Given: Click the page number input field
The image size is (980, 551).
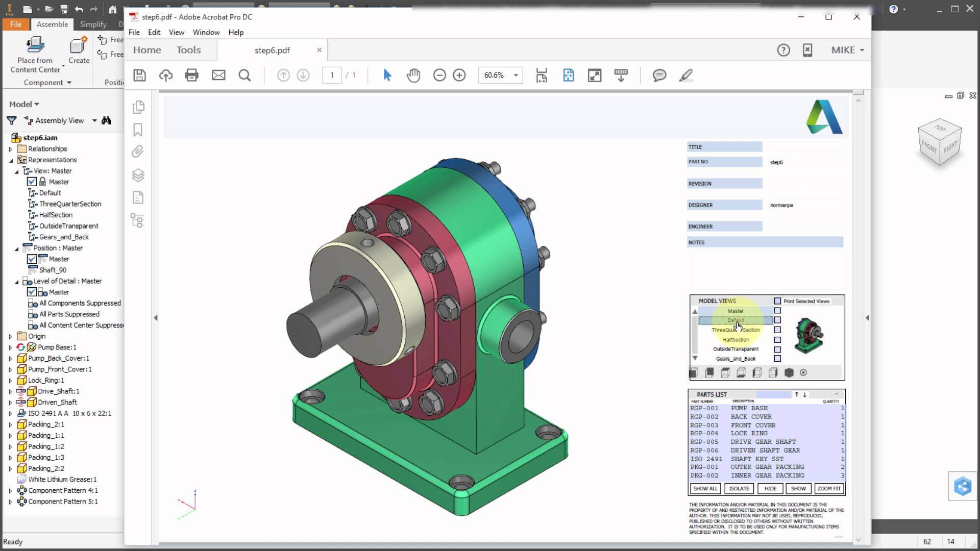Looking at the screenshot, I should [332, 76].
